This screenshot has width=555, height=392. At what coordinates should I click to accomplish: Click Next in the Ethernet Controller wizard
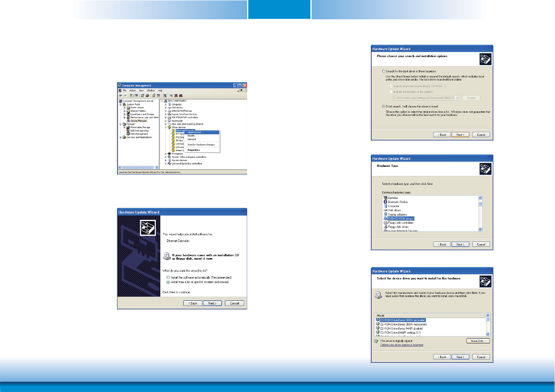[212, 303]
